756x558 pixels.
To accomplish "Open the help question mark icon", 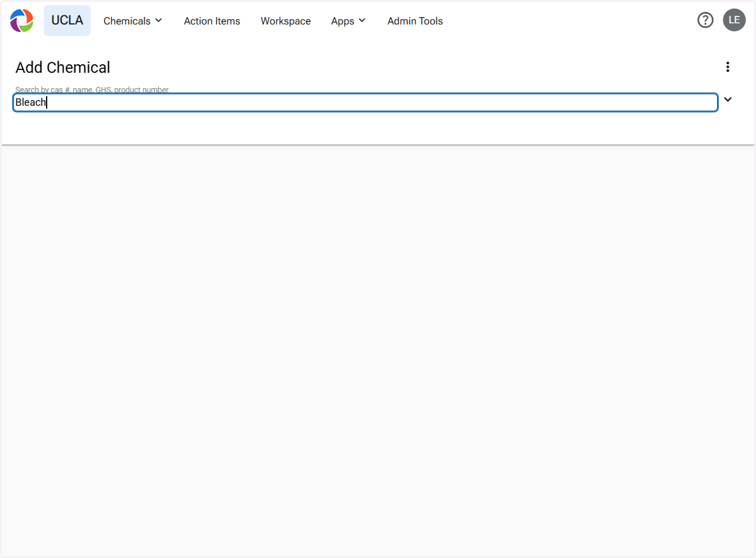I will [705, 20].
